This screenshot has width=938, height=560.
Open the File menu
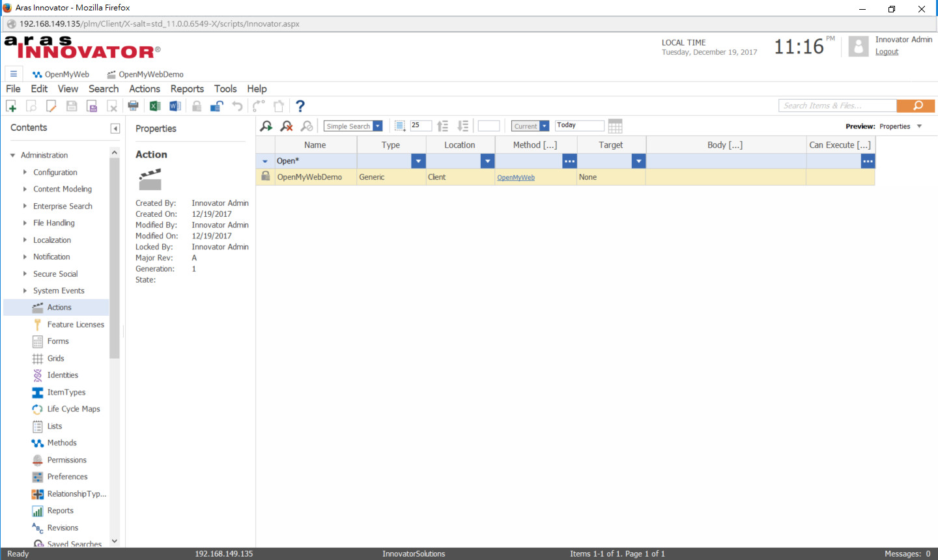13,89
